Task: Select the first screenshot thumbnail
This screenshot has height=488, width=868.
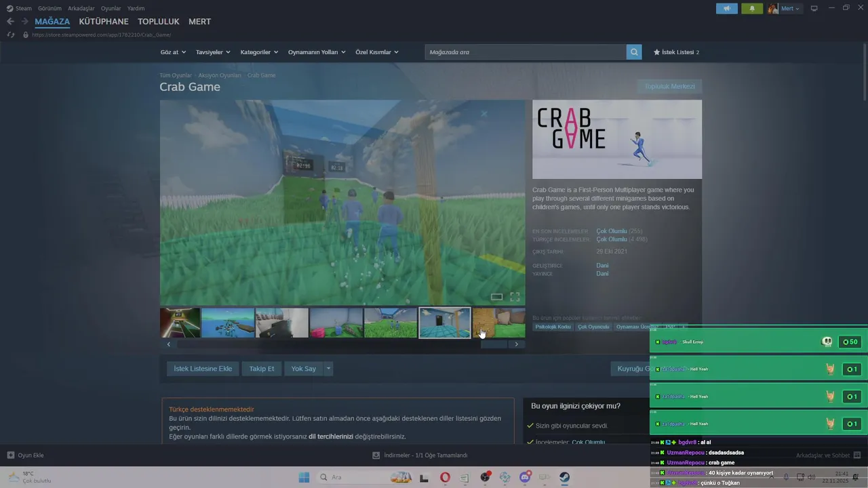Action: point(180,323)
